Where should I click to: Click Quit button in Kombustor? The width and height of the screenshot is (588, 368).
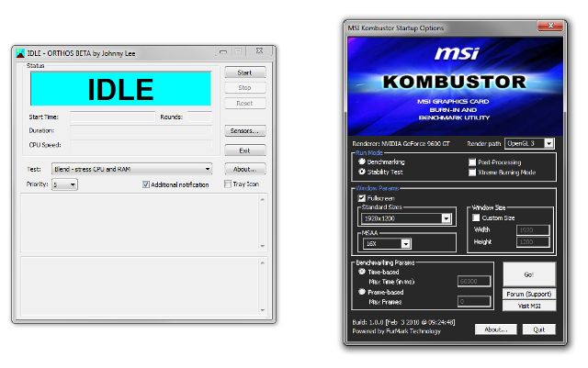point(539,329)
